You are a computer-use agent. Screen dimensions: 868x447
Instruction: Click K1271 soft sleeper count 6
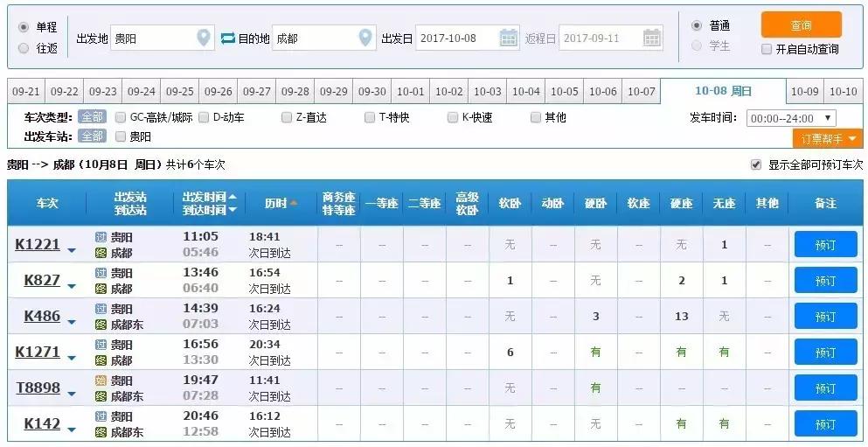click(x=510, y=353)
